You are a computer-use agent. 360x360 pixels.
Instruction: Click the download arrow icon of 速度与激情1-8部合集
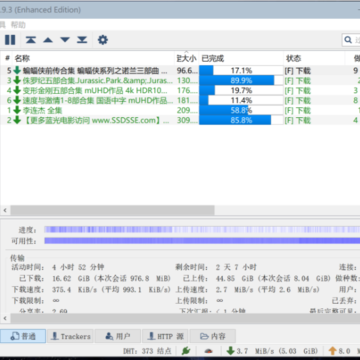17,100
